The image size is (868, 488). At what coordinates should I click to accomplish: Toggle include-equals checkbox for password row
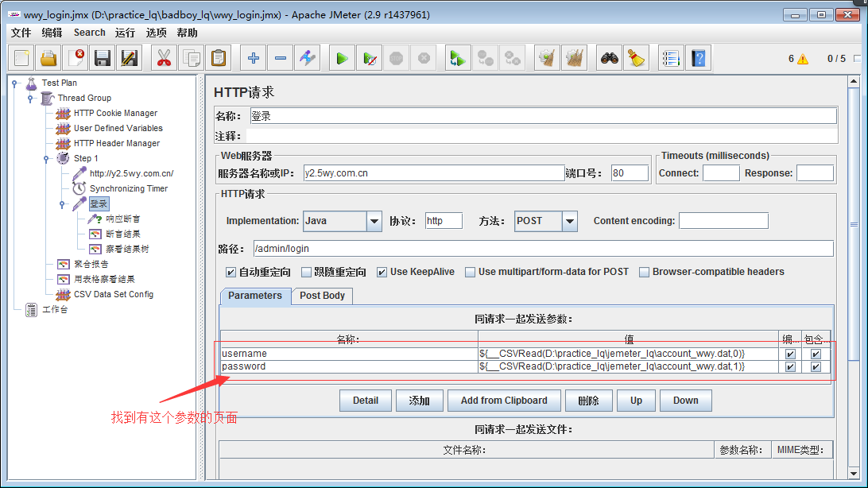[816, 367]
